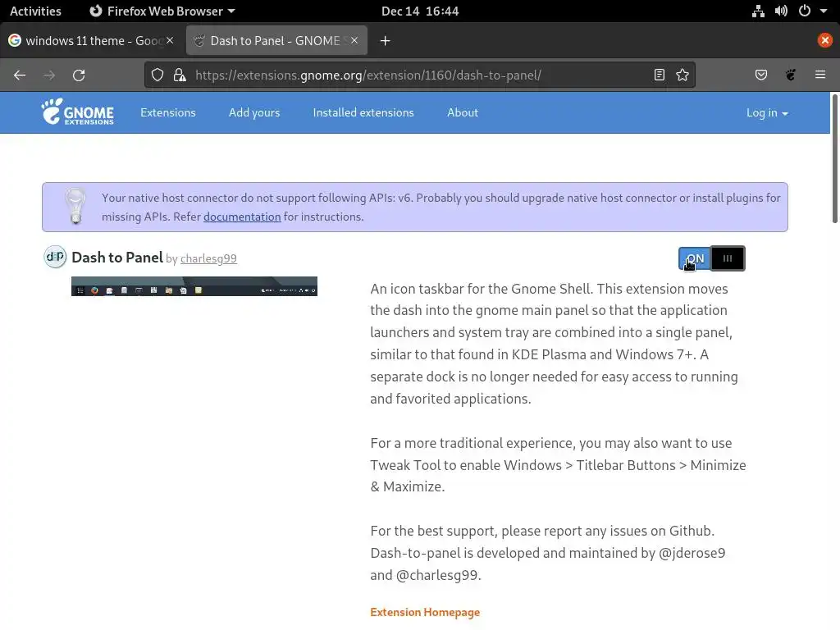Viewport: 840px width, 630px height.
Task: Expand the system menu arrow in top bar
Action: (x=824, y=11)
